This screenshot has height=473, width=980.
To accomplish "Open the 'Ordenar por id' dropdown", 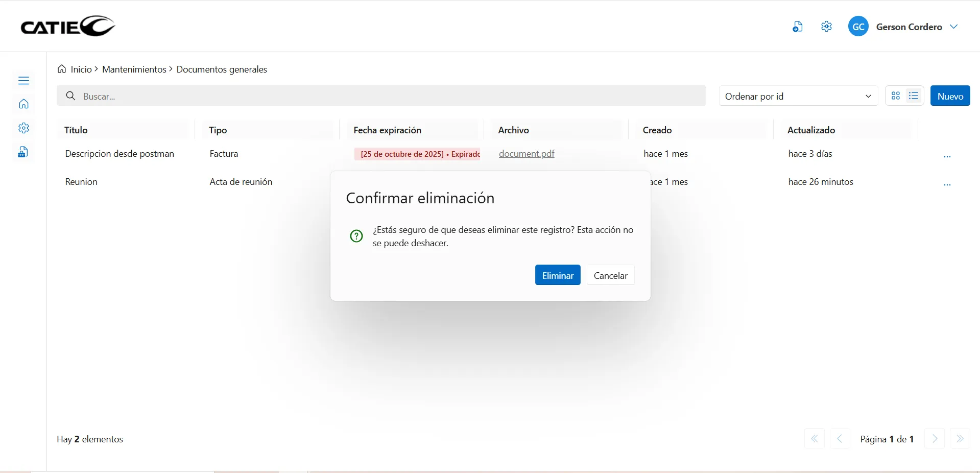I will 798,96.
